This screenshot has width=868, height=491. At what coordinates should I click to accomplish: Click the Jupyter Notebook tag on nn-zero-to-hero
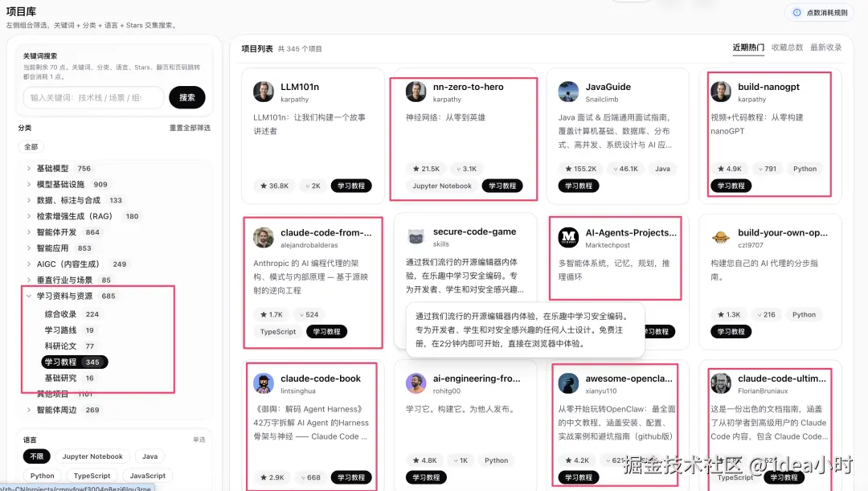point(442,186)
